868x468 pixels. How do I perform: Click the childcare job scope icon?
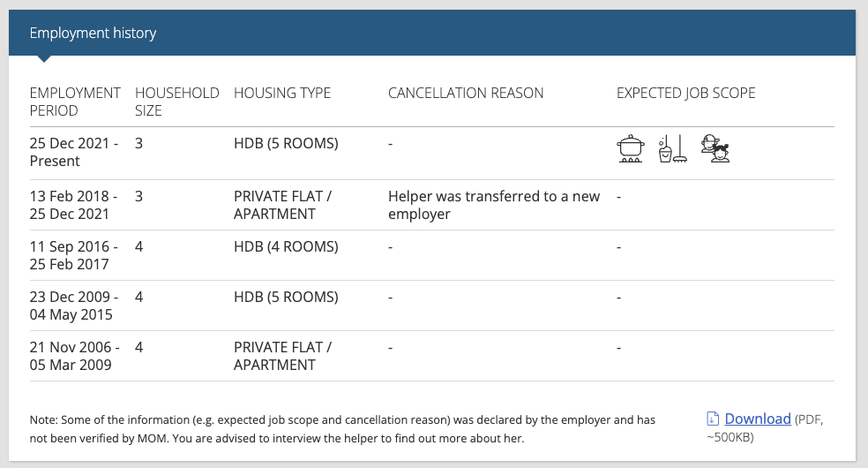pos(715,148)
